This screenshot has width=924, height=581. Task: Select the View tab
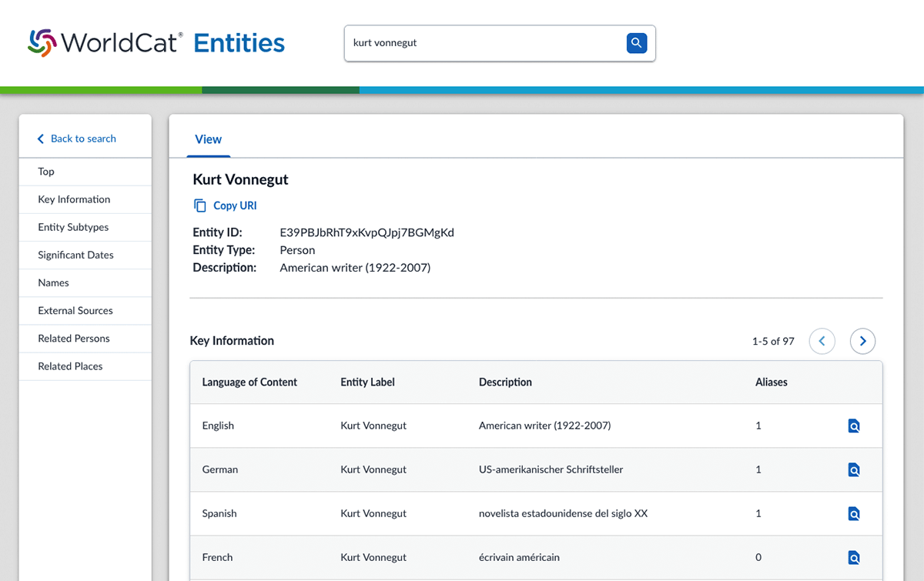coord(208,139)
